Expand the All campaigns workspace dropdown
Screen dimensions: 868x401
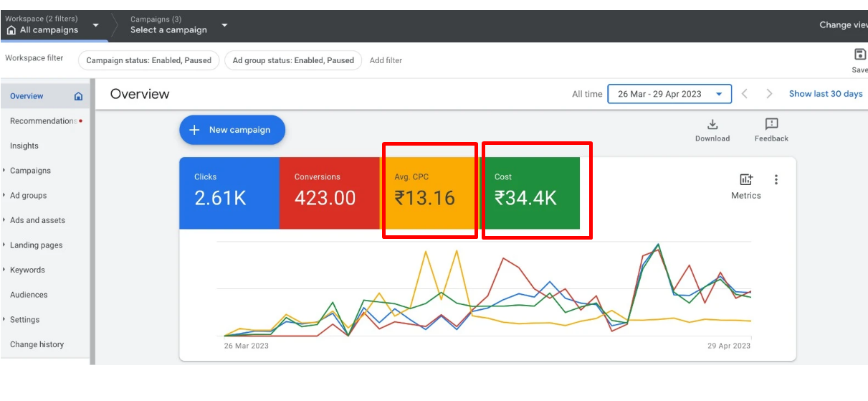(x=96, y=26)
